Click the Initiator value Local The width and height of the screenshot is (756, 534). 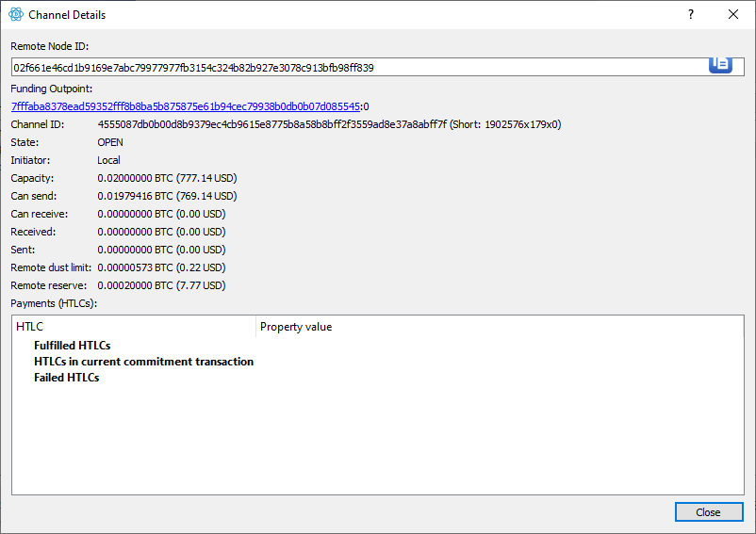point(109,160)
